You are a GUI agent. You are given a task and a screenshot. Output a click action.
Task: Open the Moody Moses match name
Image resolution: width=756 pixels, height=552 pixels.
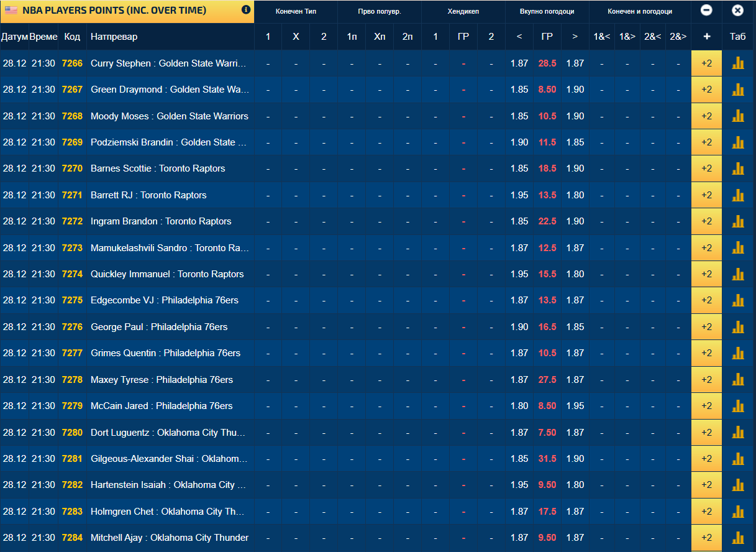pos(169,116)
